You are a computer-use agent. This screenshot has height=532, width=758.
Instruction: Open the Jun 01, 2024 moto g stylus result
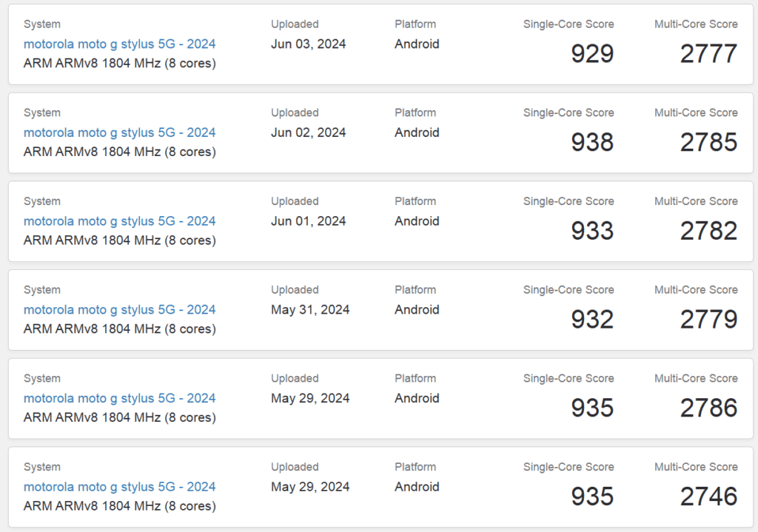(119, 221)
